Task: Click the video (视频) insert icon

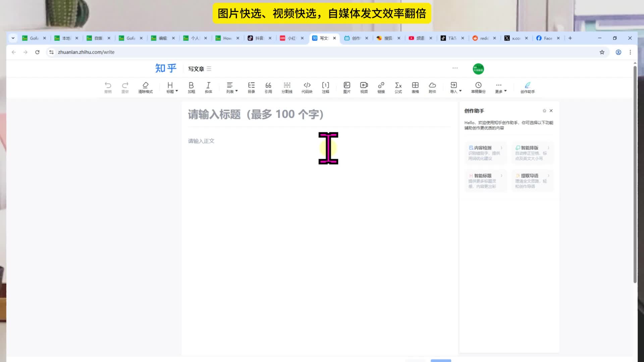Action: (x=364, y=87)
